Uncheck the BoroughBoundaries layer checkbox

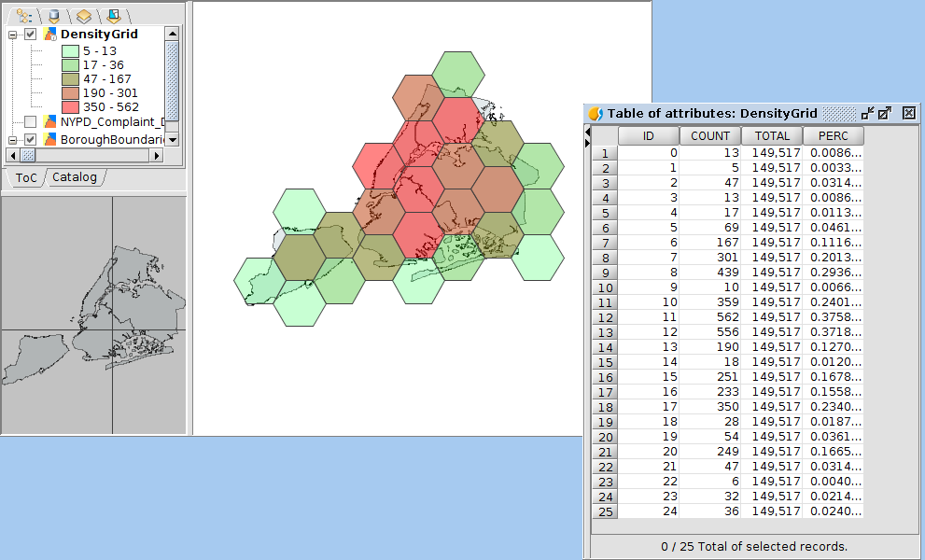click(x=31, y=140)
